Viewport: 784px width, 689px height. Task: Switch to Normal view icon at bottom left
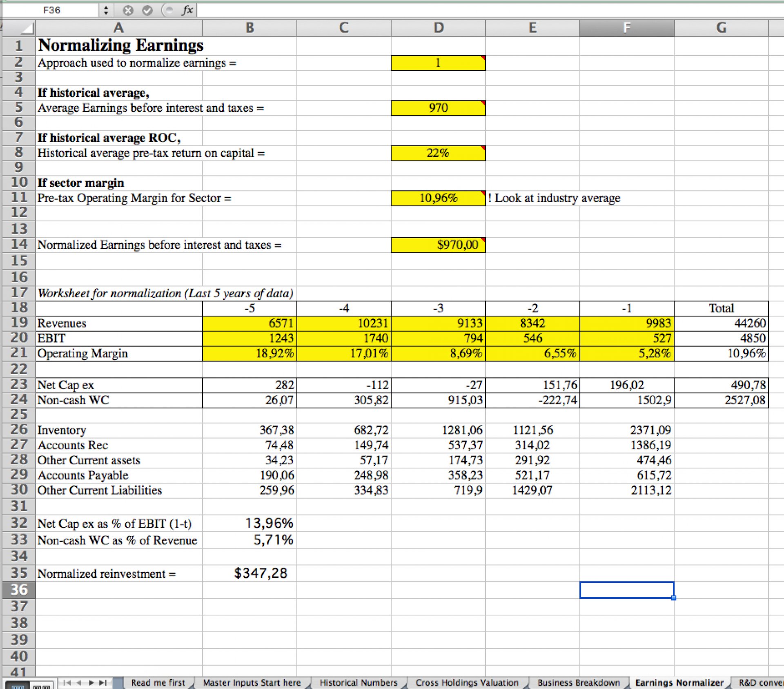pyautogui.click(x=17, y=686)
